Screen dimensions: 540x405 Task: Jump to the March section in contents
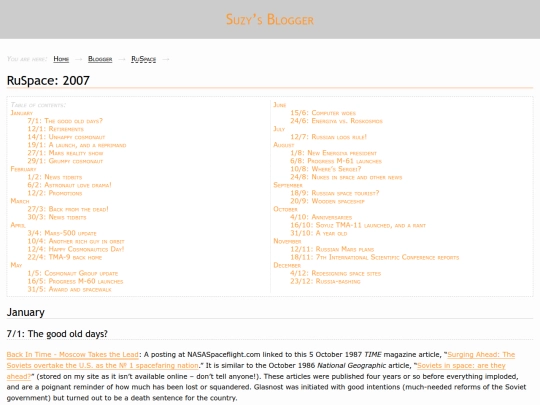20,201
